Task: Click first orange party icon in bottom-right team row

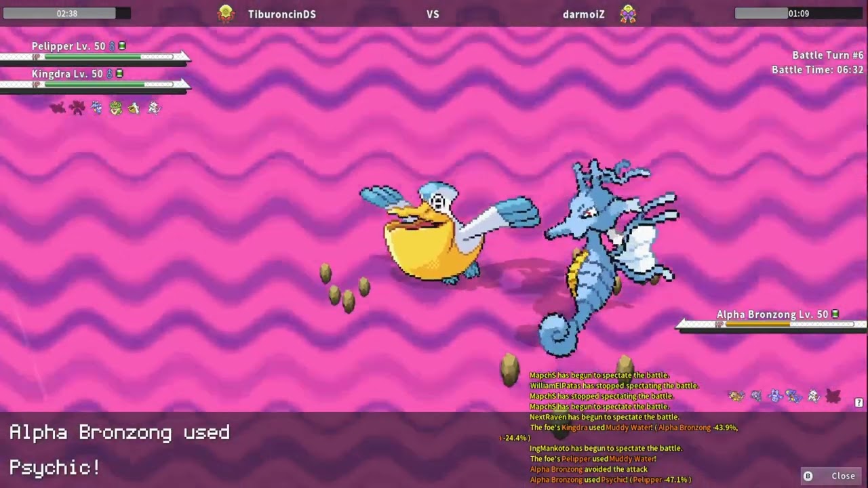Action: tap(736, 396)
